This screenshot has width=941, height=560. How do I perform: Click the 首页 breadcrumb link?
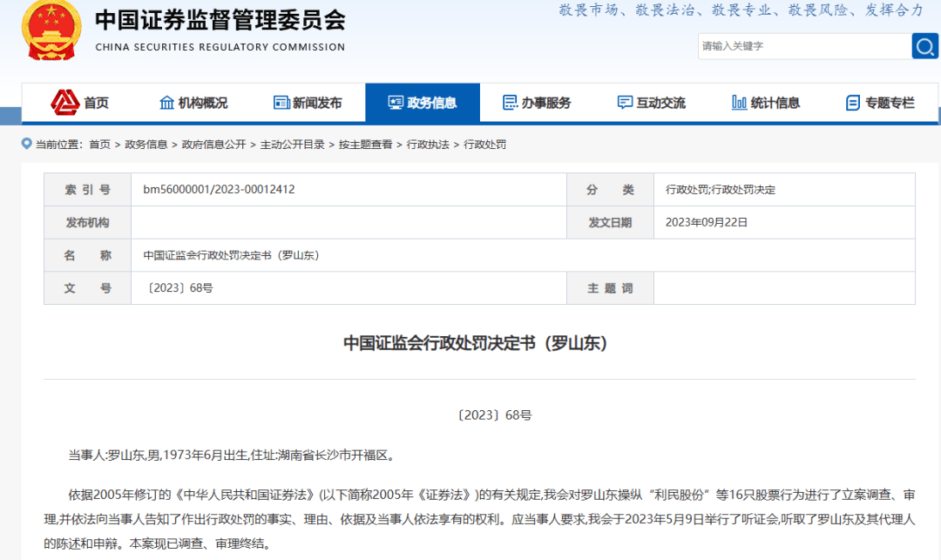point(99,145)
